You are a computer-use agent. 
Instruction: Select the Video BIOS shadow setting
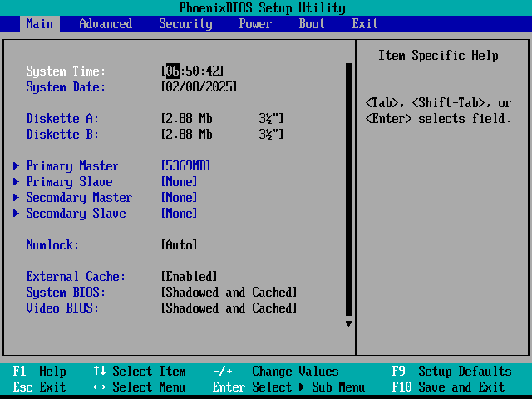click(x=229, y=308)
